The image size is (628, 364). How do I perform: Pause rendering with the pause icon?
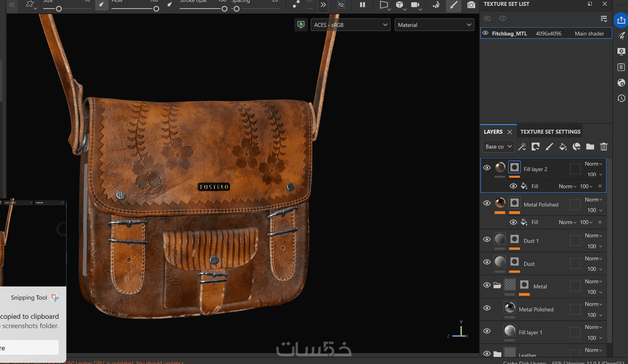coord(363,5)
